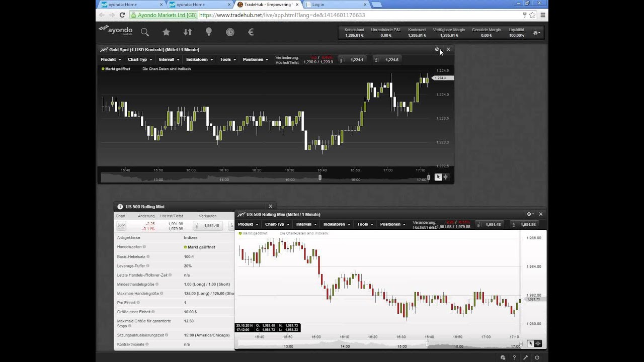Expand Tools dropdown in Gold Spot chart
This screenshot has height=362, width=644.
click(228, 59)
